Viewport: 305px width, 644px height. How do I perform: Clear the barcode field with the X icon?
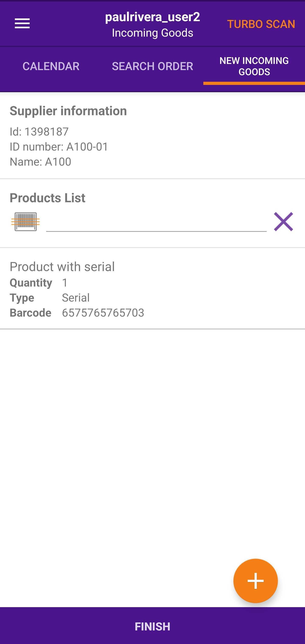click(283, 222)
